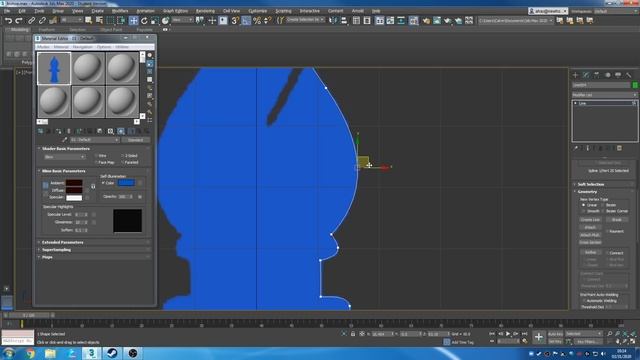Open the shader type dropdown in Shader Basic Parameters
This screenshot has height=360, width=640.
(64, 157)
